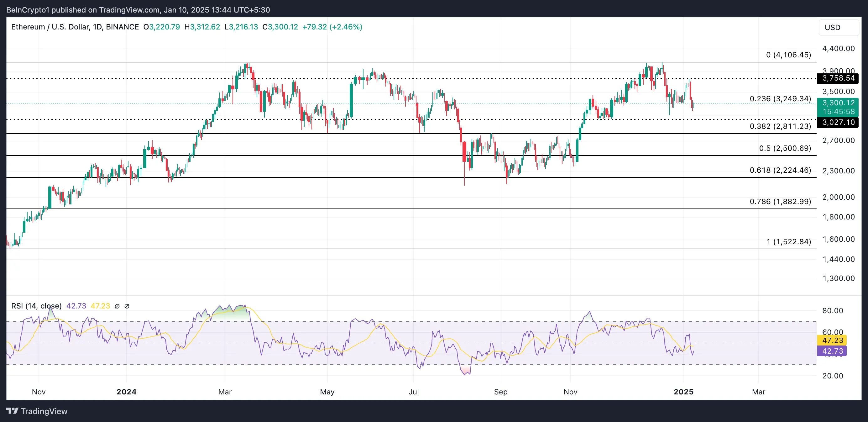The width and height of the screenshot is (868, 422).
Task: Click the second Ø icon in RSI row
Action: pyautogui.click(x=127, y=306)
